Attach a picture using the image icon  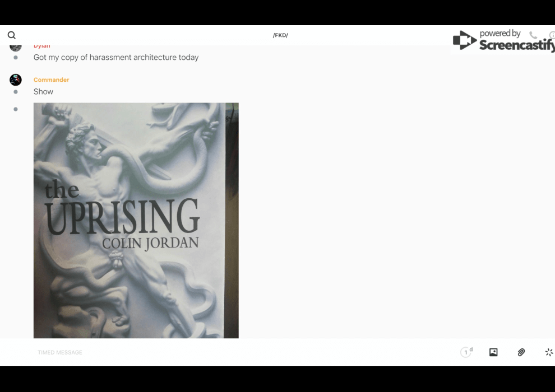point(493,352)
